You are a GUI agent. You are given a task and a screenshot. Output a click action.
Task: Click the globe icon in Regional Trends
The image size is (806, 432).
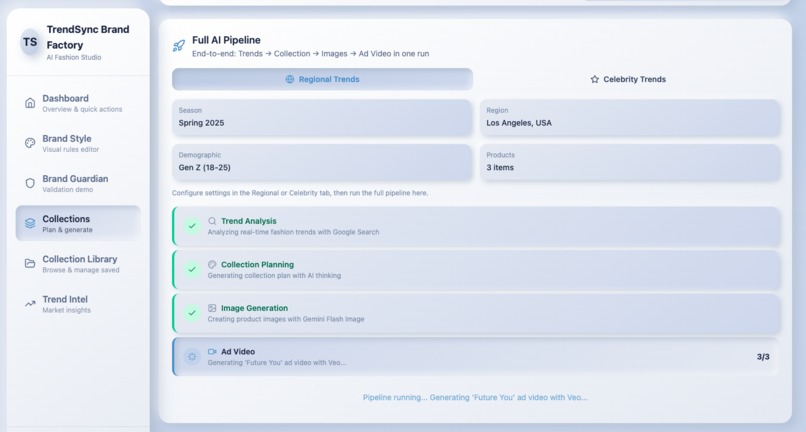pyautogui.click(x=290, y=79)
